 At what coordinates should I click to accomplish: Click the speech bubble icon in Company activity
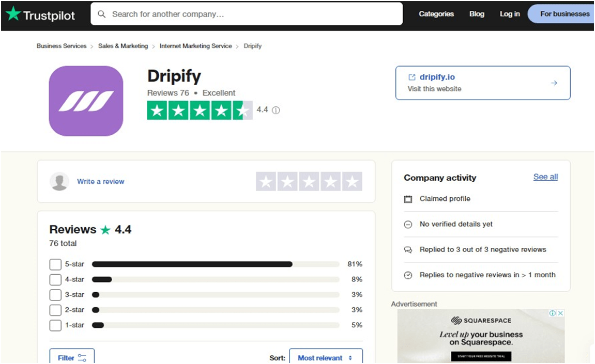pos(408,249)
